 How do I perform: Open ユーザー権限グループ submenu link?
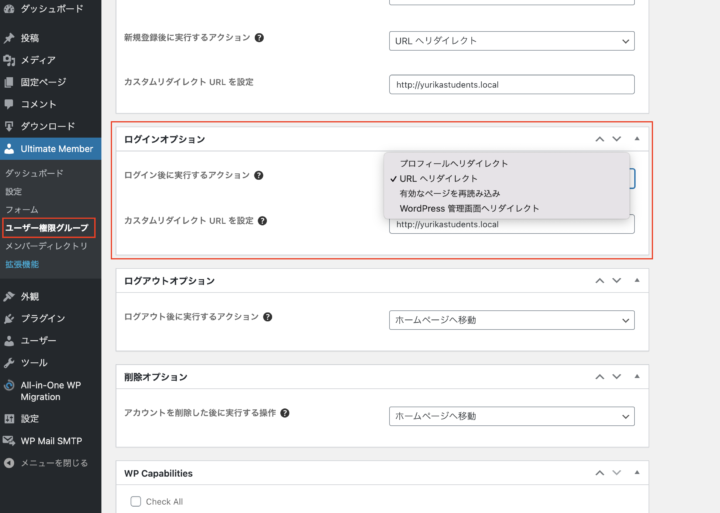click(x=47, y=228)
